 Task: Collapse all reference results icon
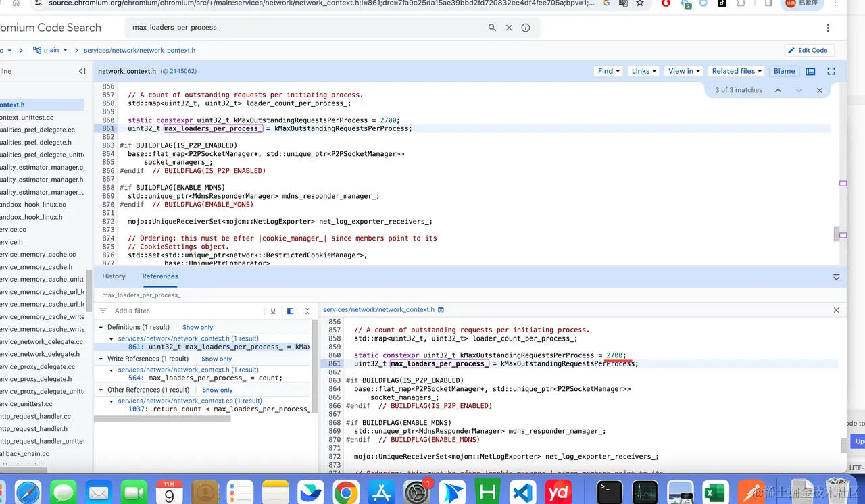[x=307, y=311]
